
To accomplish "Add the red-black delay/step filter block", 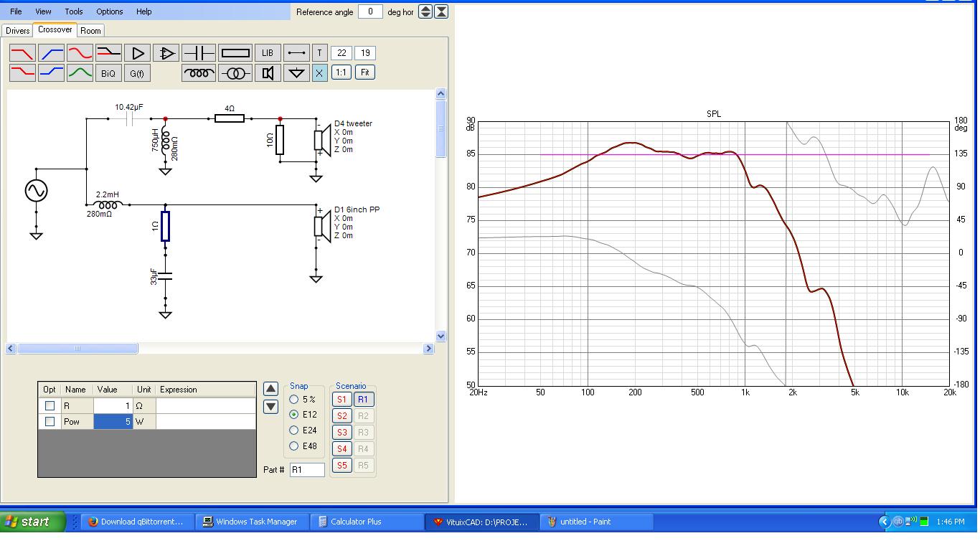I will pyautogui.click(x=108, y=53).
